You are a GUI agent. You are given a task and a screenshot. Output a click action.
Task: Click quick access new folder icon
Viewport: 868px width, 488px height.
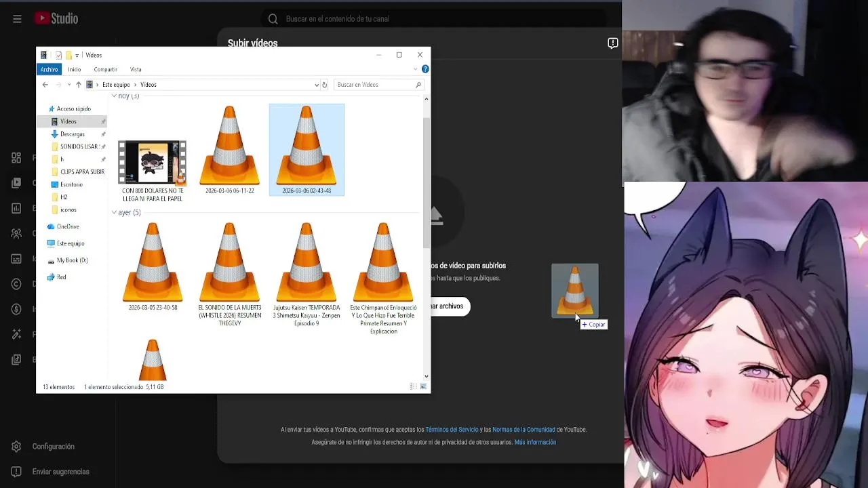[x=68, y=55]
